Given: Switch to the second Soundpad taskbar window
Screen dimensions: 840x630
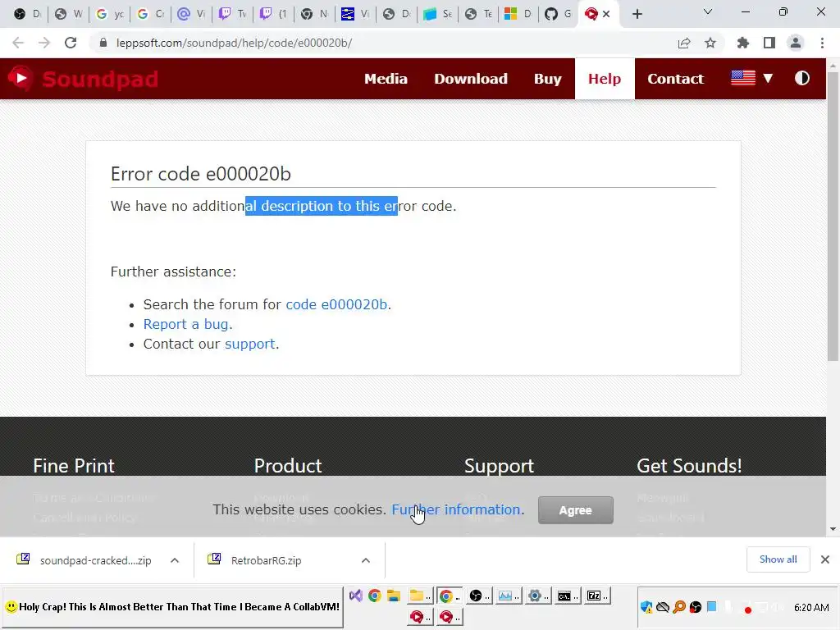Looking at the screenshot, I should click(x=449, y=617).
